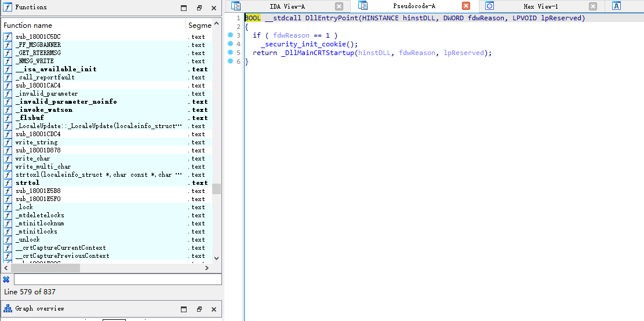Click _DllMainCRTStartup call in pseudocode
The height and width of the screenshot is (321, 644).
(318, 53)
